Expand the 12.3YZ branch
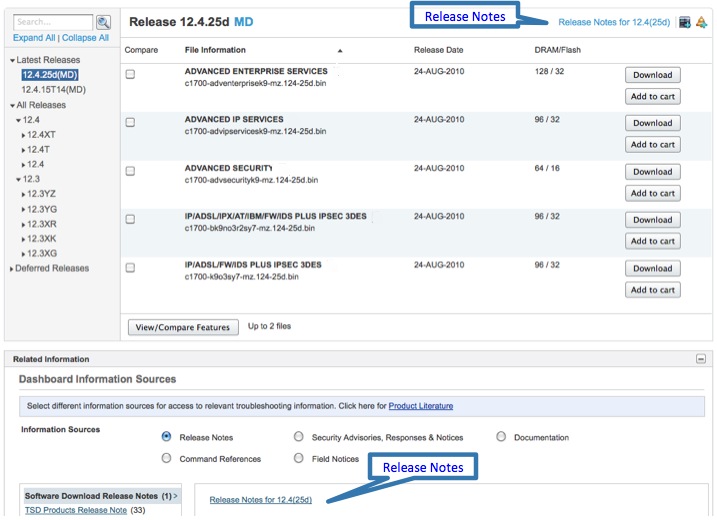This screenshot has height=520, width=717. [x=23, y=194]
